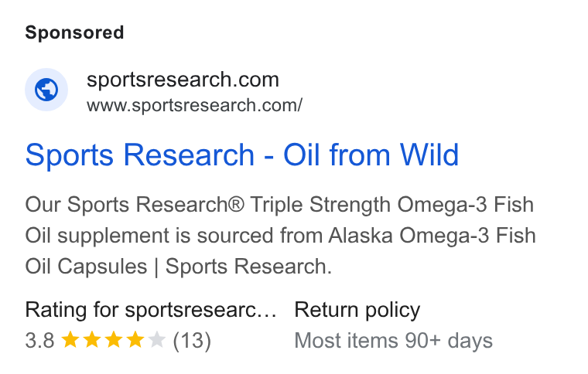Click the third gold rating star

coord(114,340)
